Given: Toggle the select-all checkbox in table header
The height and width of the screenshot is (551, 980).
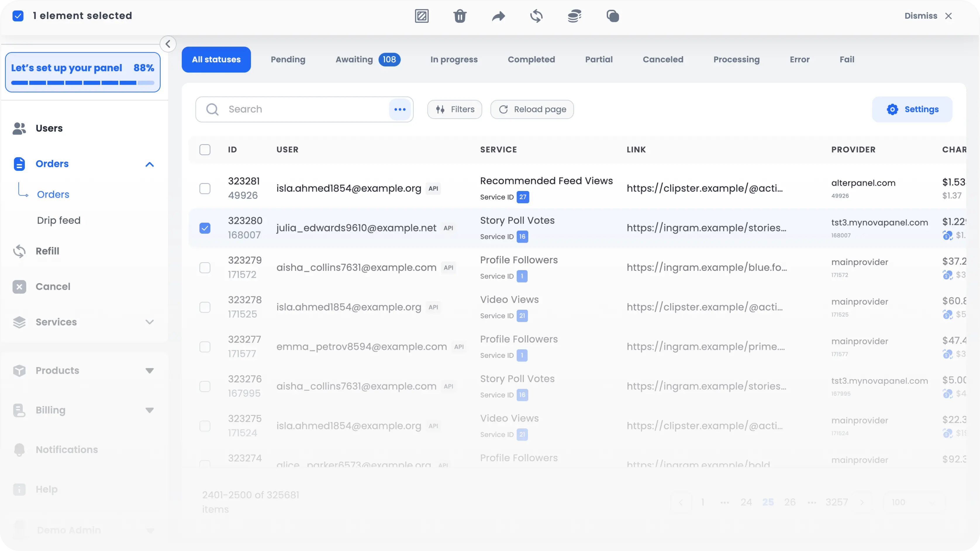Looking at the screenshot, I should pyautogui.click(x=205, y=149).
